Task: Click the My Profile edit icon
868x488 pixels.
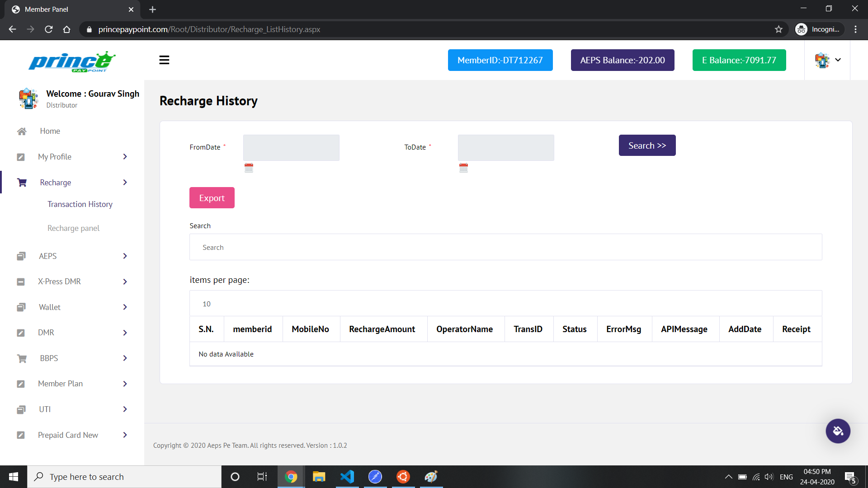Action: (21, 157)
